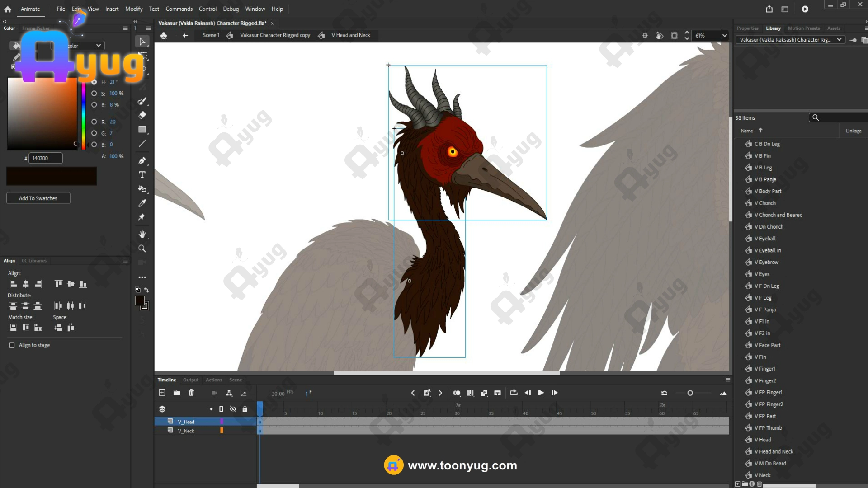Select the Hand tool
The width and height of the screenshot is (868, 488).
point(142,234)
